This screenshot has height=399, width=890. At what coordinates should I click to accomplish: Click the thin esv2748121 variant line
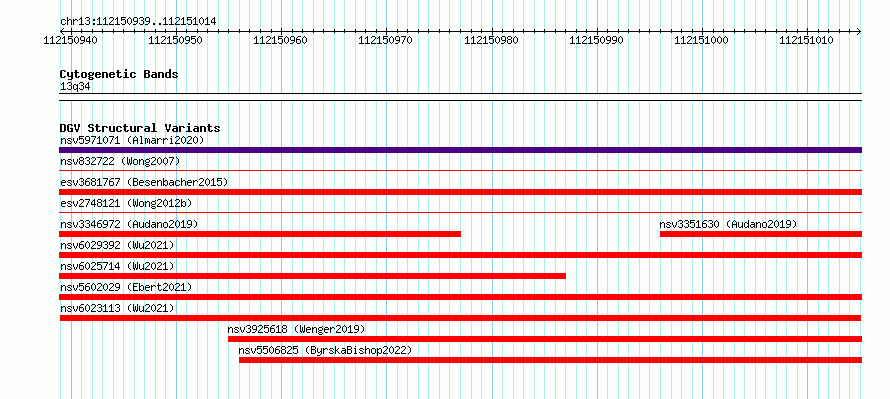point(460,212)
